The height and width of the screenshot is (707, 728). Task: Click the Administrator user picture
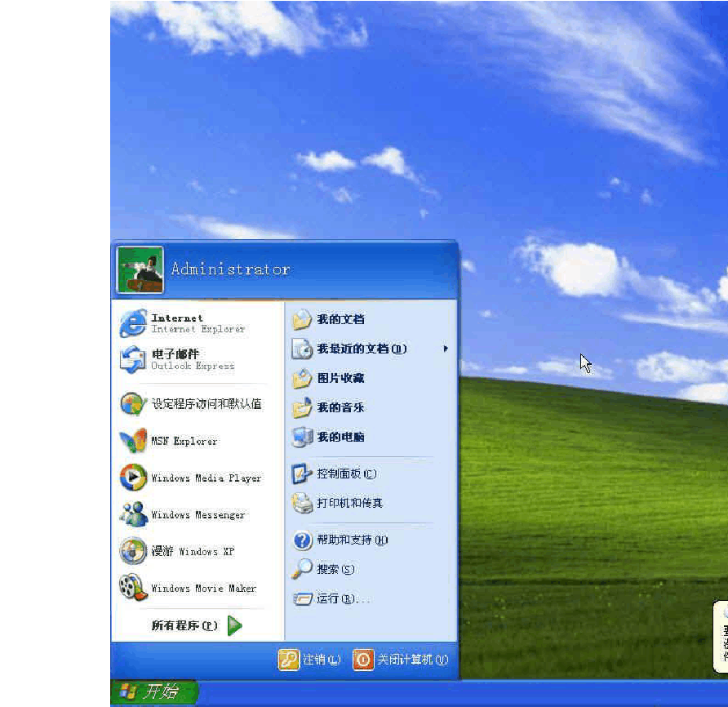click(x=140, y=270)
